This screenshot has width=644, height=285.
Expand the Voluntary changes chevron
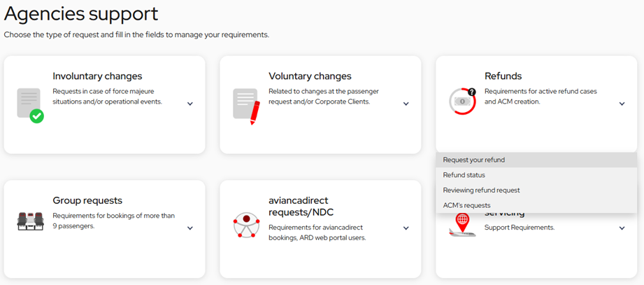406,104
